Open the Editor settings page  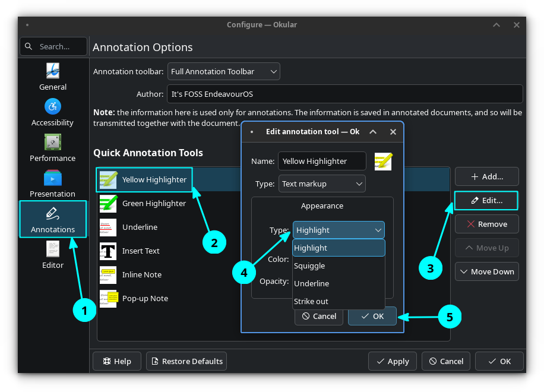click(x=53, y=255)
